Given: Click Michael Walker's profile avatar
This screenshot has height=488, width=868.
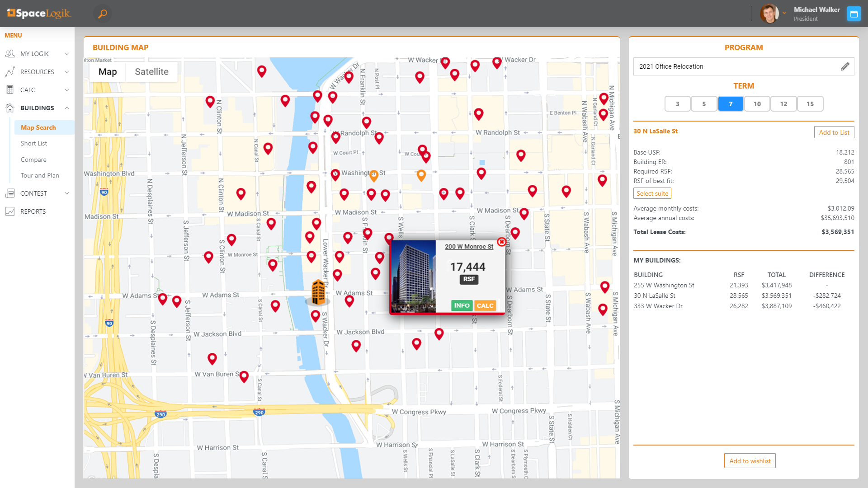Looking at the screenshot, I should tap(769, 14).
